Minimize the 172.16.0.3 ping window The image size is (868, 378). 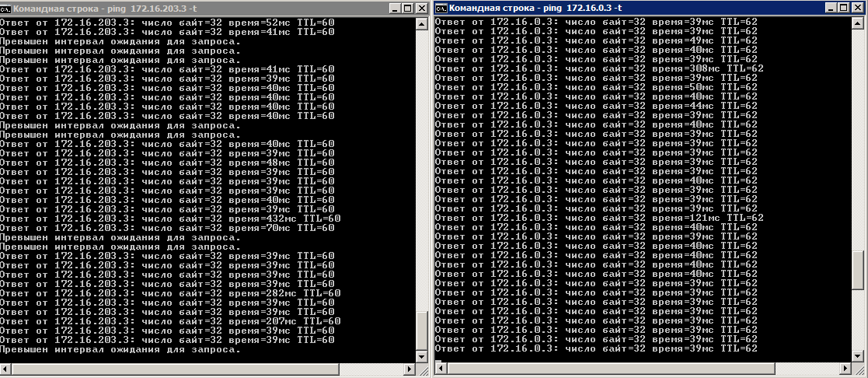click(831, 9)
